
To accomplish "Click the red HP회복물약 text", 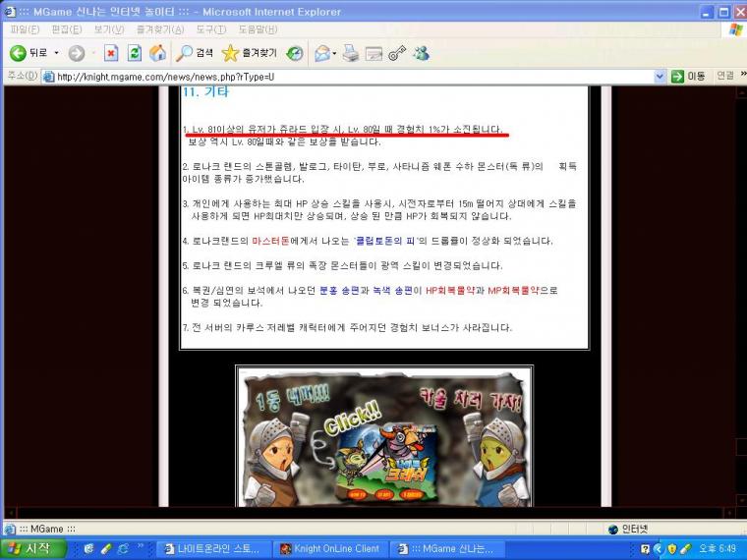I will tap(450, 291).
